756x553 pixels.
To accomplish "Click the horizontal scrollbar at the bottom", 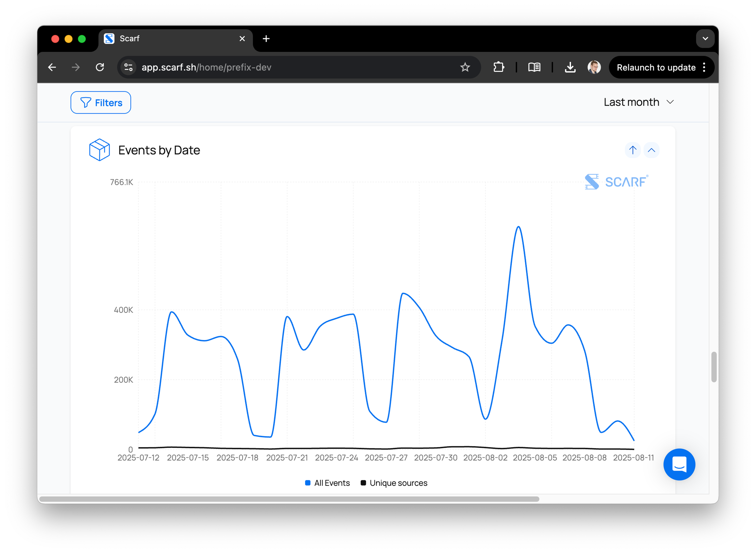I will [289, 499].
